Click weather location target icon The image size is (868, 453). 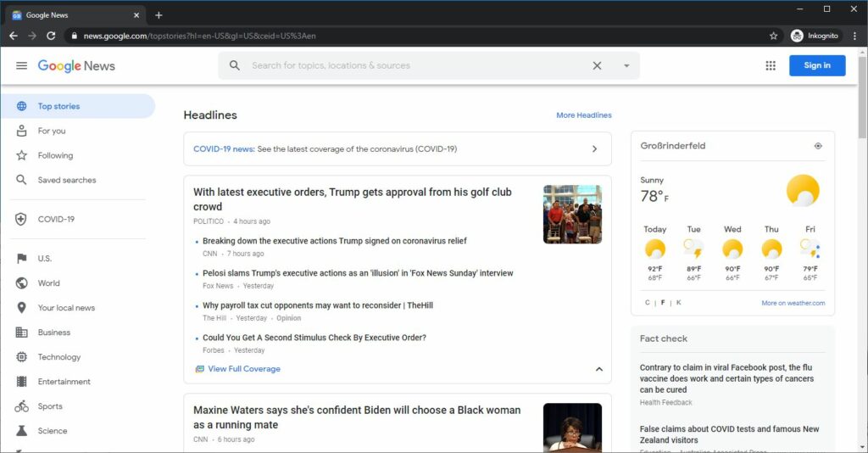pyautogui.click(x=818, y=146)
